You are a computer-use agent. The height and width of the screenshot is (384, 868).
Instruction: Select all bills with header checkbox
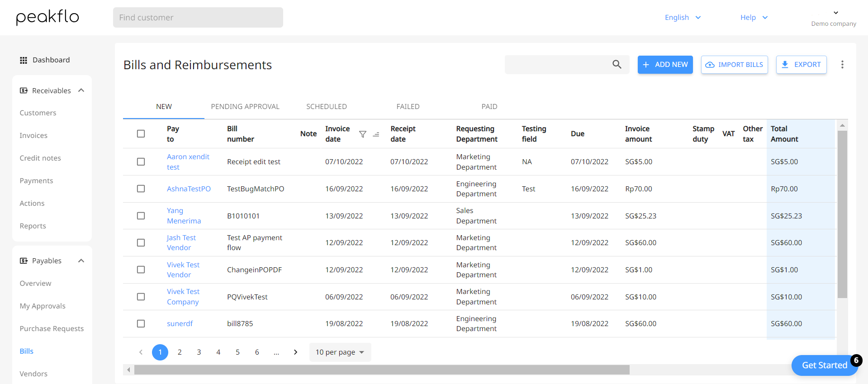coord(141,134)
